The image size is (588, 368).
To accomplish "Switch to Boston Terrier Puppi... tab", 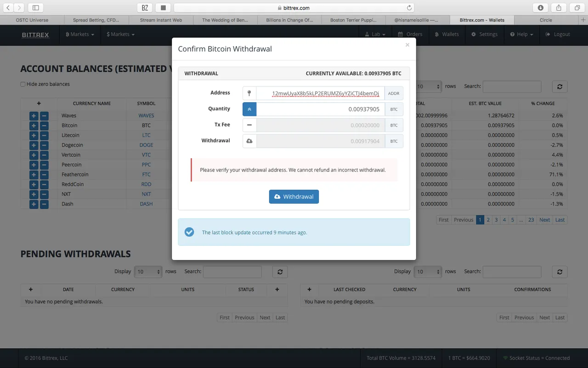I will click(x=354, y=20).
